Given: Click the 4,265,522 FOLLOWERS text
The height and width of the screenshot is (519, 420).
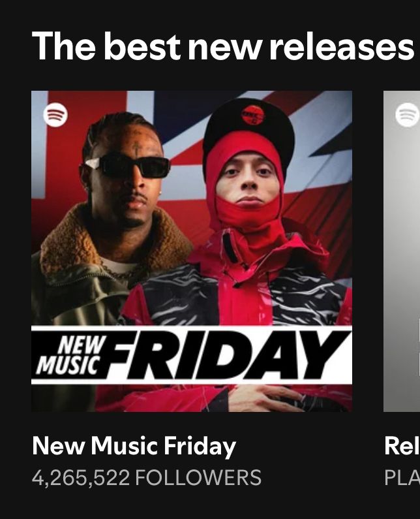Looking at the screenshot, I should click(147, 478).
